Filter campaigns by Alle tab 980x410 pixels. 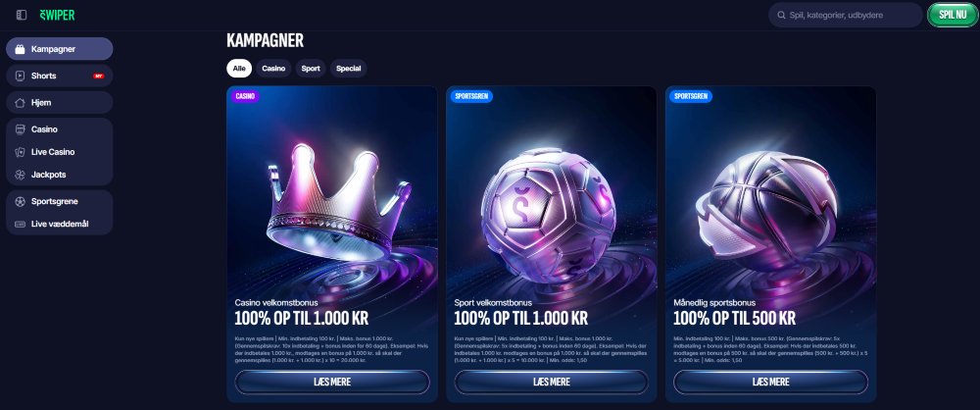[x=239, y=69]
